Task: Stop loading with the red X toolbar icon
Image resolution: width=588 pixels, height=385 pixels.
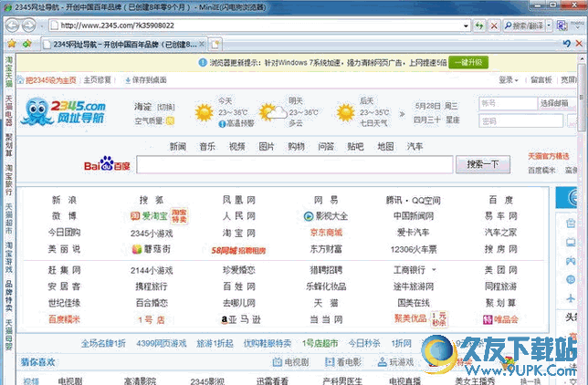Action: click(494, 26)
